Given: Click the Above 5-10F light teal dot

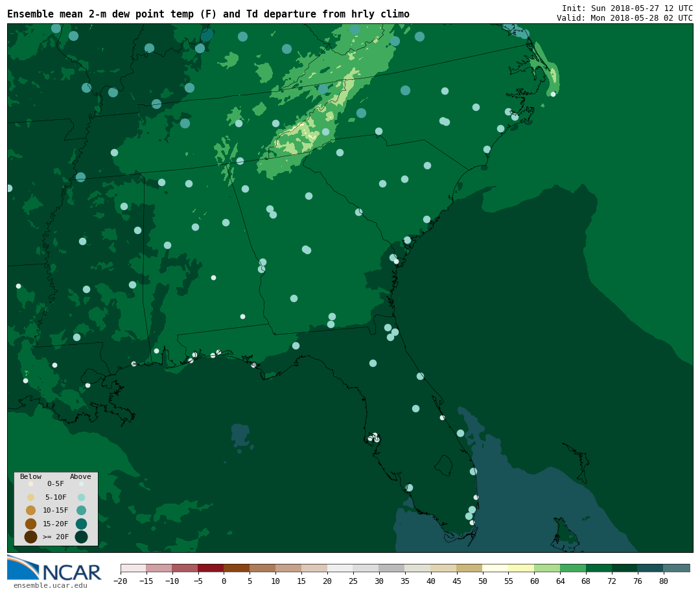Looking at the screenshot, I should point(81,497).
